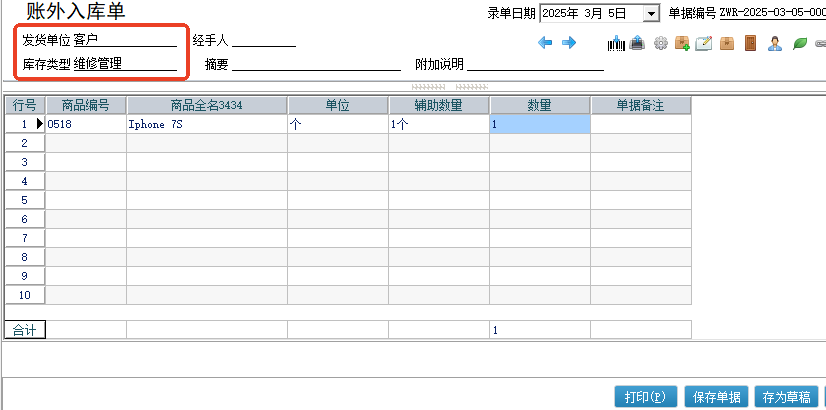Click the 经手人 input field
Screen dimensions: 826x410
(264, 40)
